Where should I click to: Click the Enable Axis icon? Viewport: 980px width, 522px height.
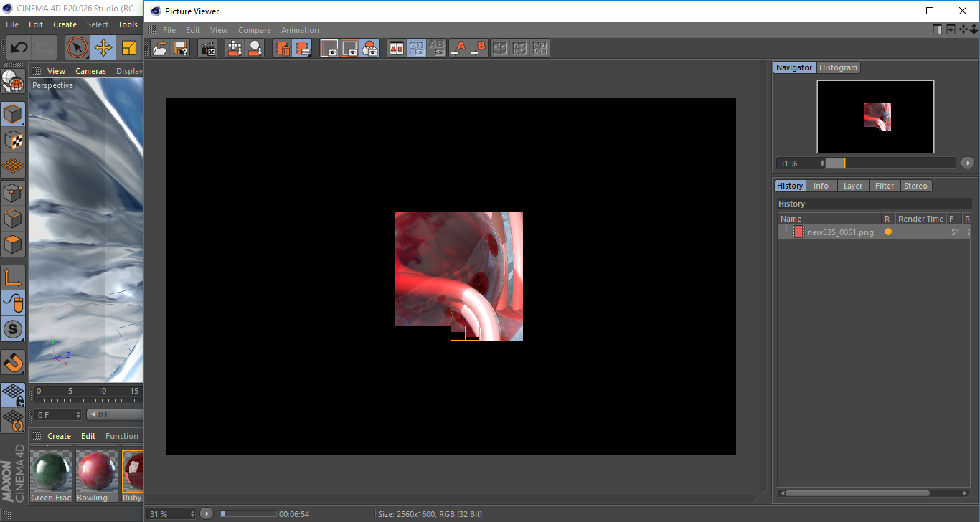(x=13, y=277)
